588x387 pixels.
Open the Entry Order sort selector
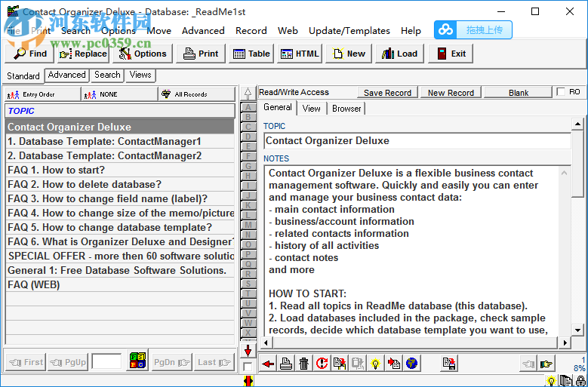43,94
